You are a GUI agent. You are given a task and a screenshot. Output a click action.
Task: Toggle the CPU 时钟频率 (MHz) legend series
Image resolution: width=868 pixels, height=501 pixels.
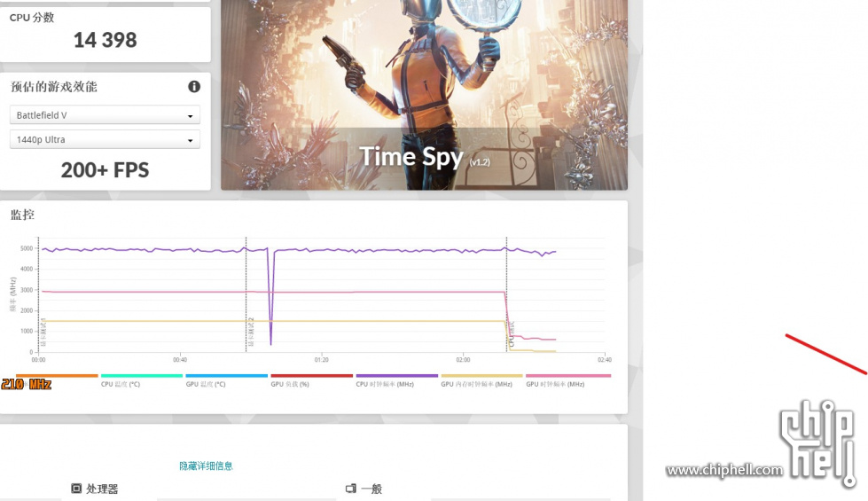[396, 380]
